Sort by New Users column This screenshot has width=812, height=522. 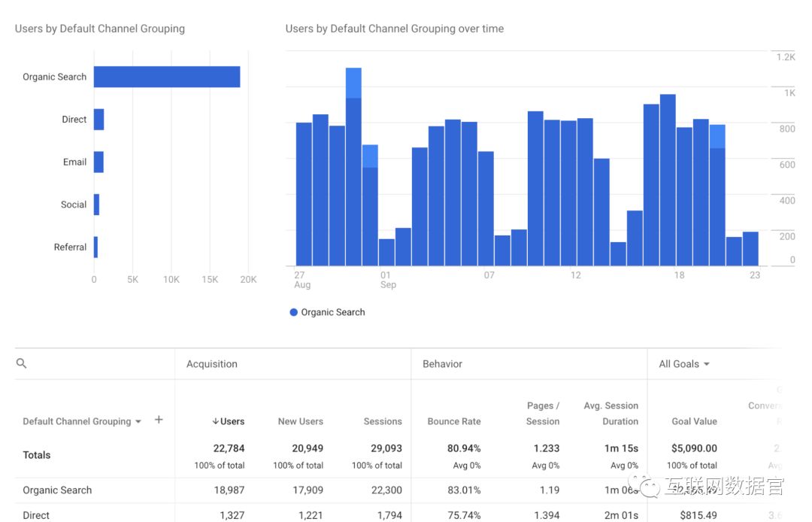coord(300,422)
